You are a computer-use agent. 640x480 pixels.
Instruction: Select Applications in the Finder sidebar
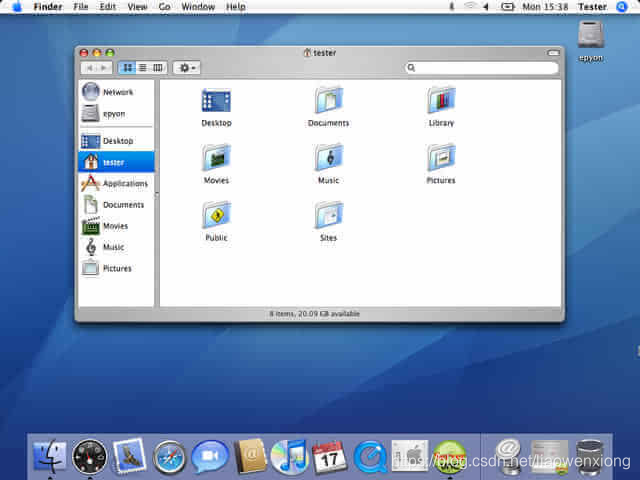click(116, 183)
